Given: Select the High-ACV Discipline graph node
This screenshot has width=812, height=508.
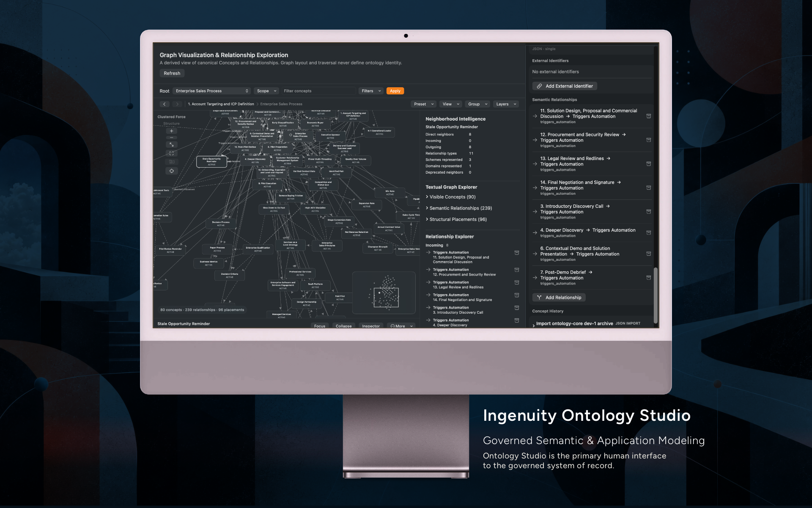Looking at the screenshot, I should point(315,209).
